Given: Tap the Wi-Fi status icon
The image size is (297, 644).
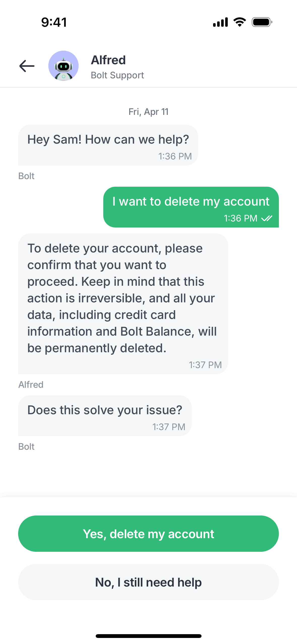Looking at the screenshot, I should coord(240,22).
